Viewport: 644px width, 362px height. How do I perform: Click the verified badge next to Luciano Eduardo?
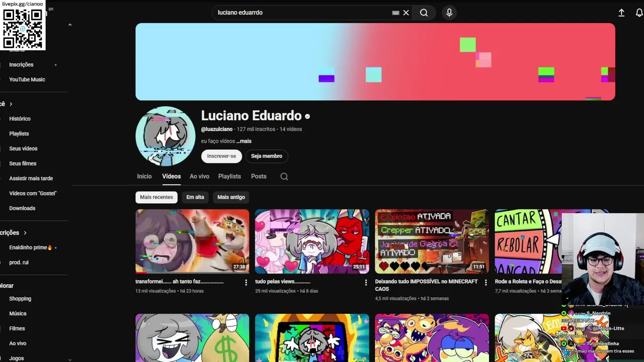coord(307,116)
